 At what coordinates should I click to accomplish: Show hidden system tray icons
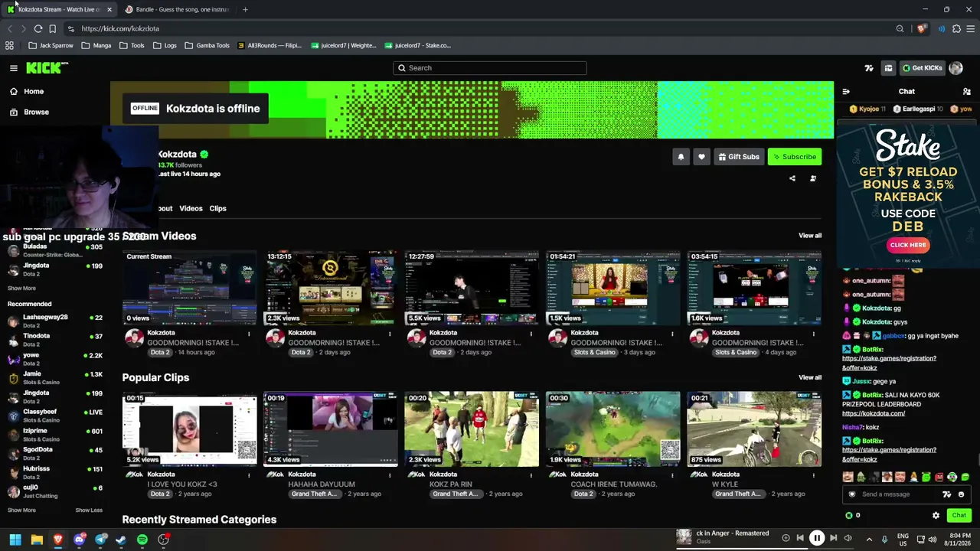[869, 539]
